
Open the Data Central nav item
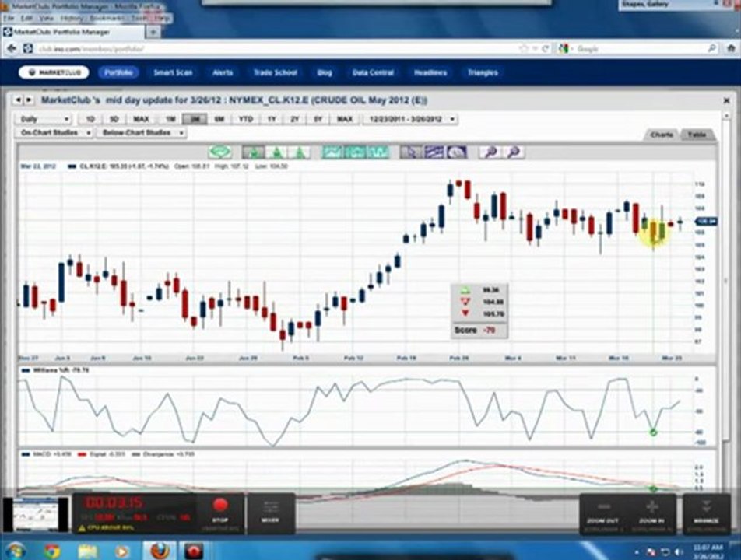(374, 72)
